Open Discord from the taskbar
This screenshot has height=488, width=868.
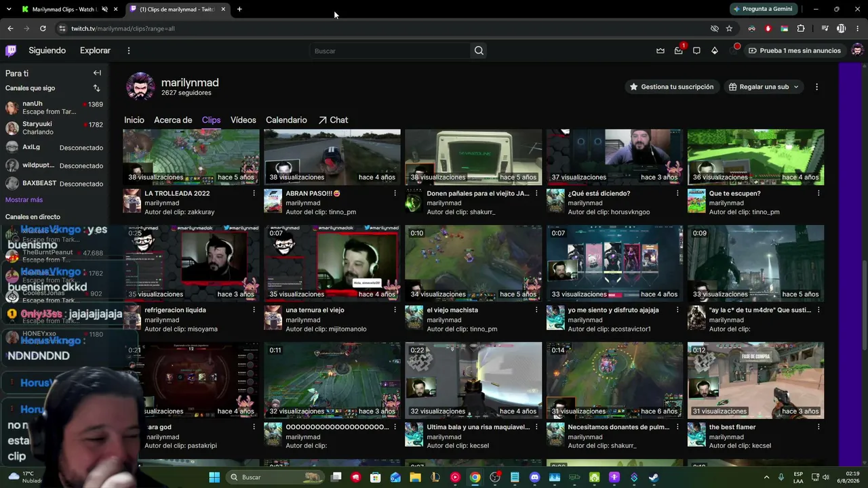[534, 477]
